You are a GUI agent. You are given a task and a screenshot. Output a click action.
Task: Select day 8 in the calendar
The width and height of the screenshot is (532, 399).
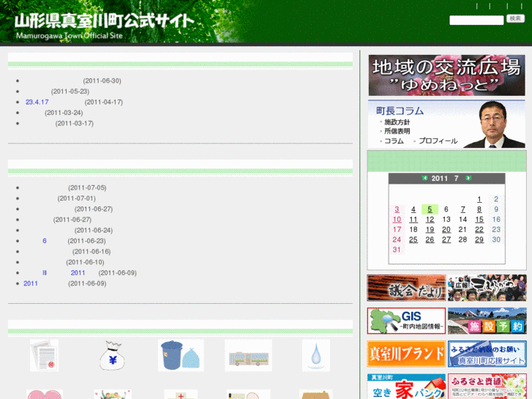[x=479, y=209]
